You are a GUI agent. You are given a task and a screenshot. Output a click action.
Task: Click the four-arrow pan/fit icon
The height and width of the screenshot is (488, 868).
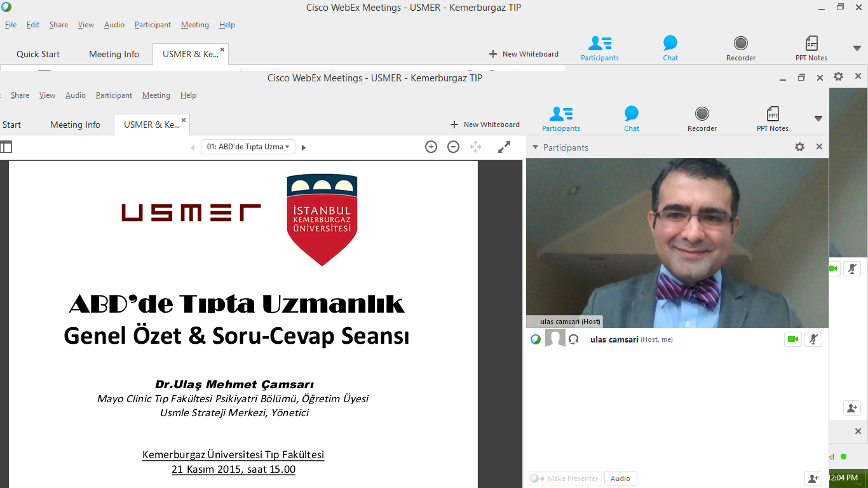[475, 147]
